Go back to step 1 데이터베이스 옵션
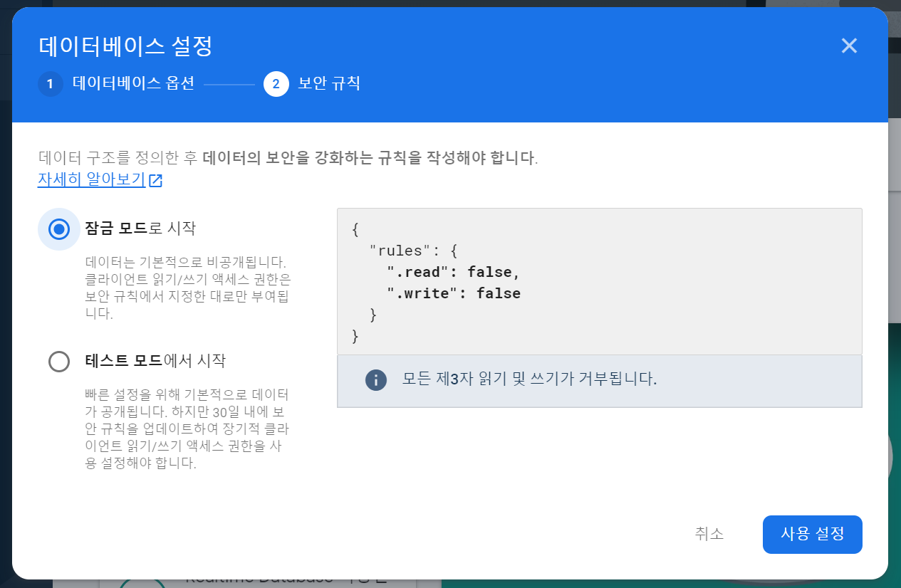 click(x=116, y=84)
